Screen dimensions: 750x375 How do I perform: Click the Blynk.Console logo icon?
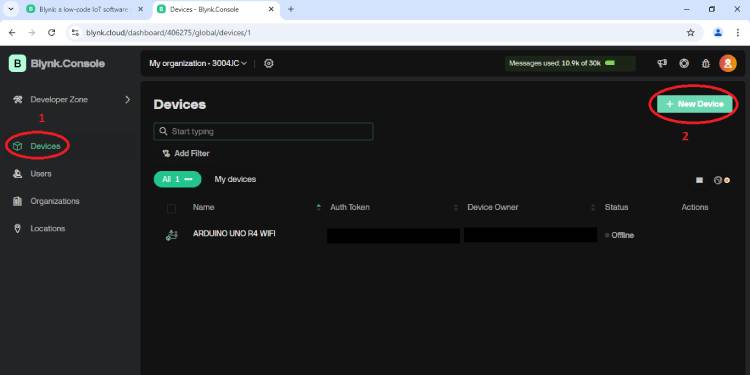click(17, 63)
